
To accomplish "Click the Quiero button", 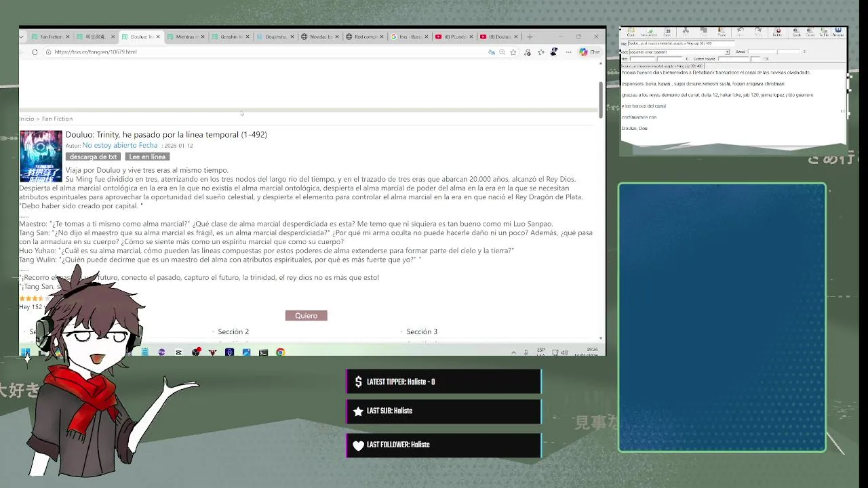I will pyautogui.click(x=306, y=315).
